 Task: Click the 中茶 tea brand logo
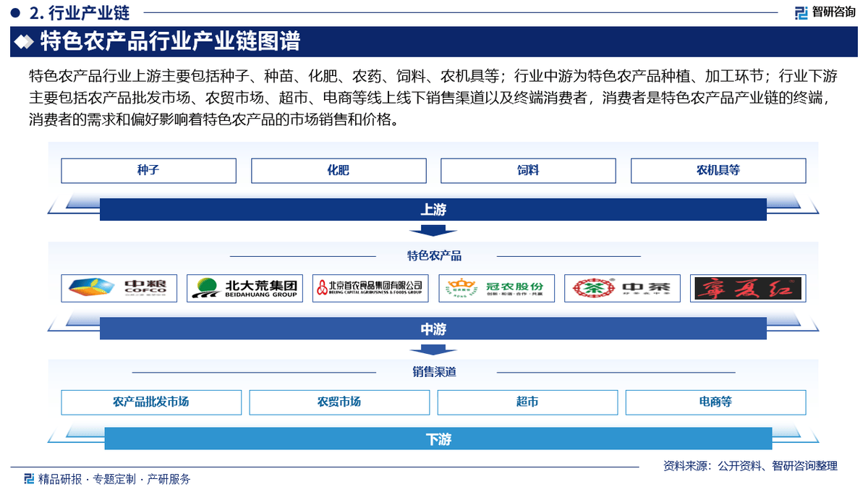[622, 288]
